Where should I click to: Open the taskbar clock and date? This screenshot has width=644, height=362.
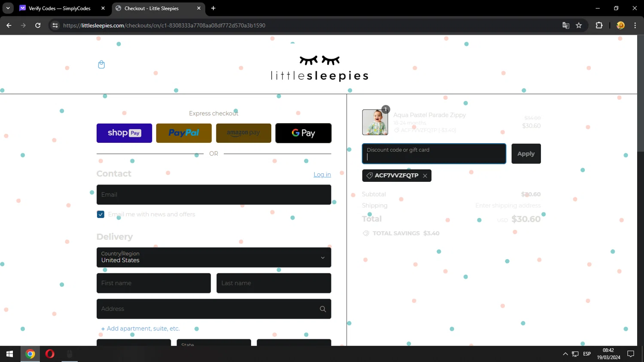tap(608, 354)
